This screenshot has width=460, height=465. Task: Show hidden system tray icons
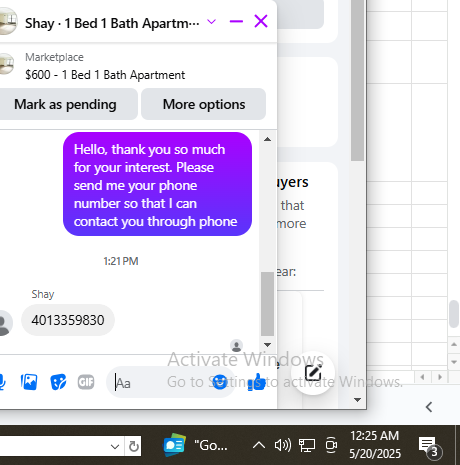point(259,445)
